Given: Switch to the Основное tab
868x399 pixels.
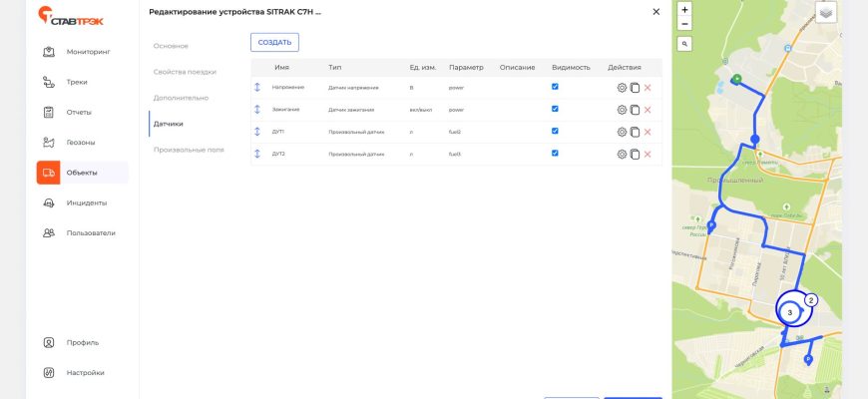Looking at the screenshot, I should click(171, 46).
